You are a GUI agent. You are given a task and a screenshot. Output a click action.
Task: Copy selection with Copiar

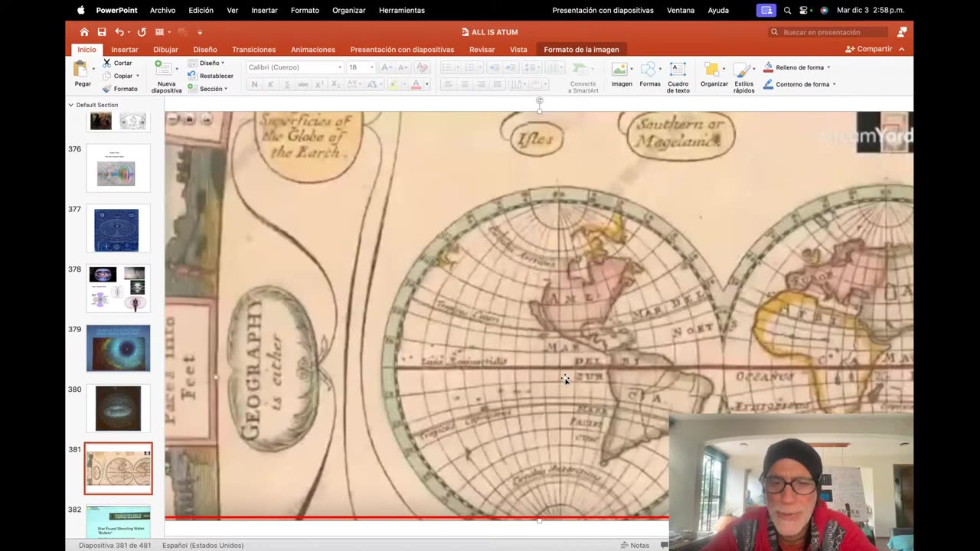119,76
